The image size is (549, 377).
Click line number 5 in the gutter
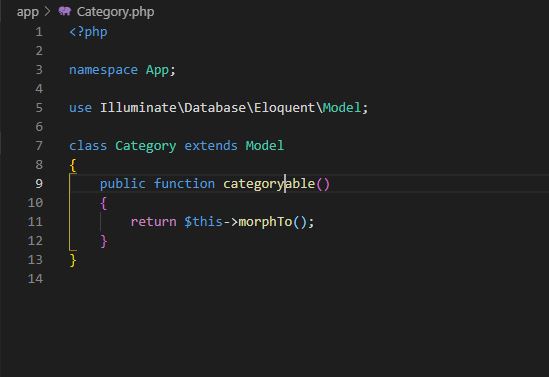(x=39, y=107)
